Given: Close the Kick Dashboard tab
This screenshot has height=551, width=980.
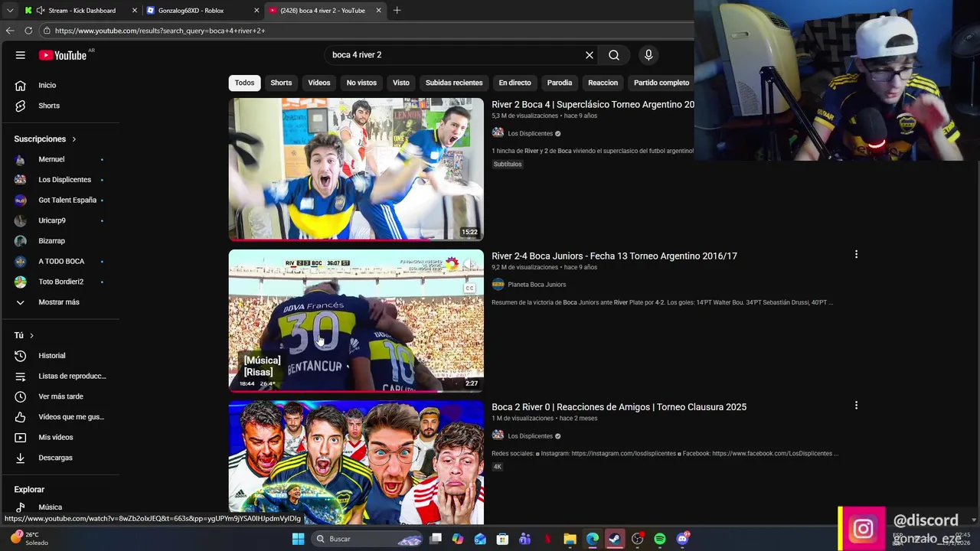Looking at the screenshot, I should pos(135,10).
